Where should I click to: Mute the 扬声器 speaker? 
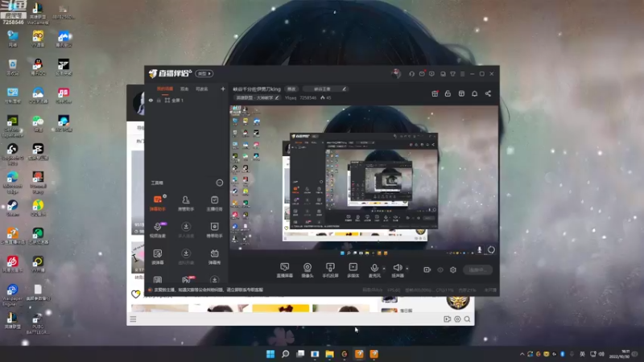pos(398,270)
